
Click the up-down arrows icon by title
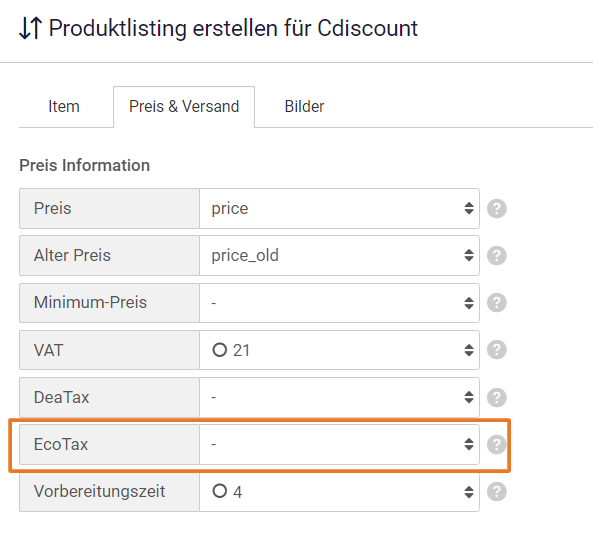(x=30, y=28)
